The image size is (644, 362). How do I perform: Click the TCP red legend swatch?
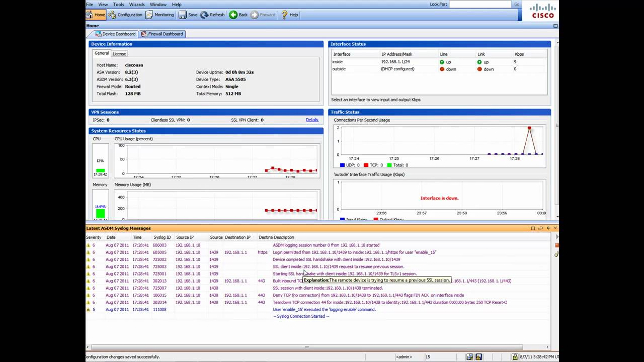[x=366, y=165]
